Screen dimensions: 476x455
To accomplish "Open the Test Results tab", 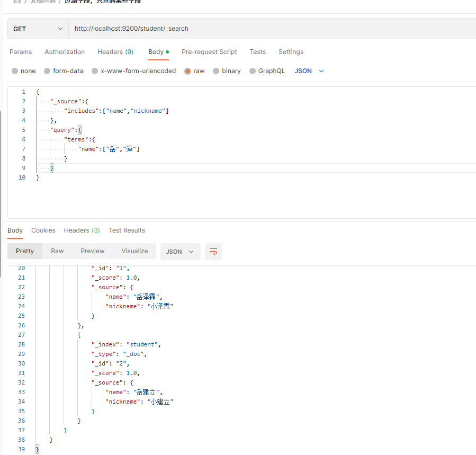I will (127, 230).
